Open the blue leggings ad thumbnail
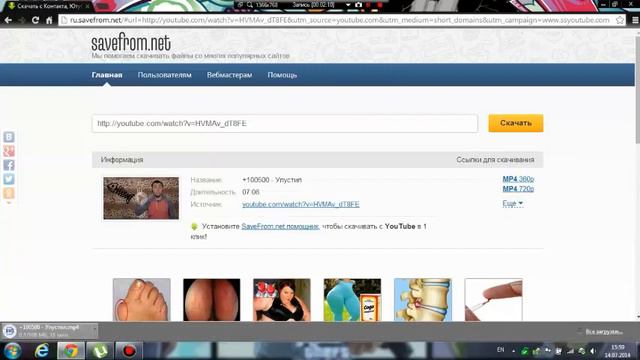 coord(352,300)
